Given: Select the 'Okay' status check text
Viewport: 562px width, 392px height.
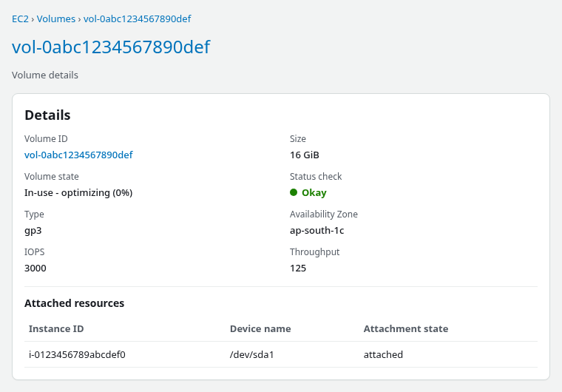Looking at the screenshot, I should coord(314,192).
